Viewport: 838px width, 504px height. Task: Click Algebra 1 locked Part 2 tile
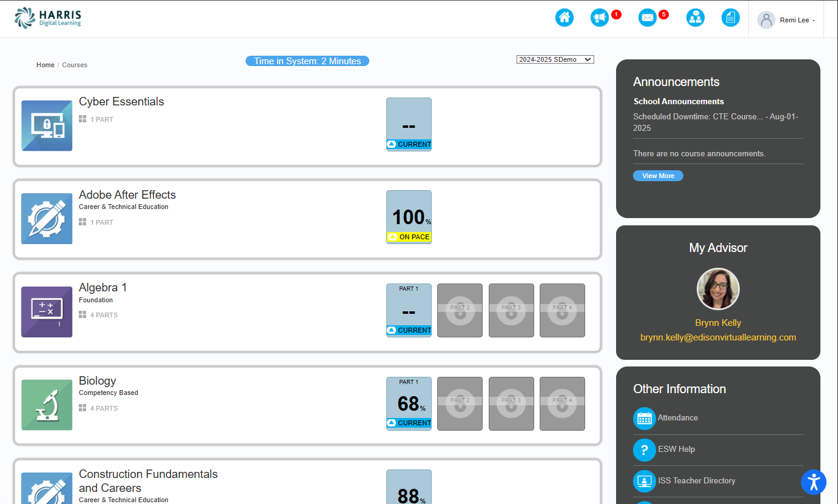pyautogui.click(x=460, y=310)
